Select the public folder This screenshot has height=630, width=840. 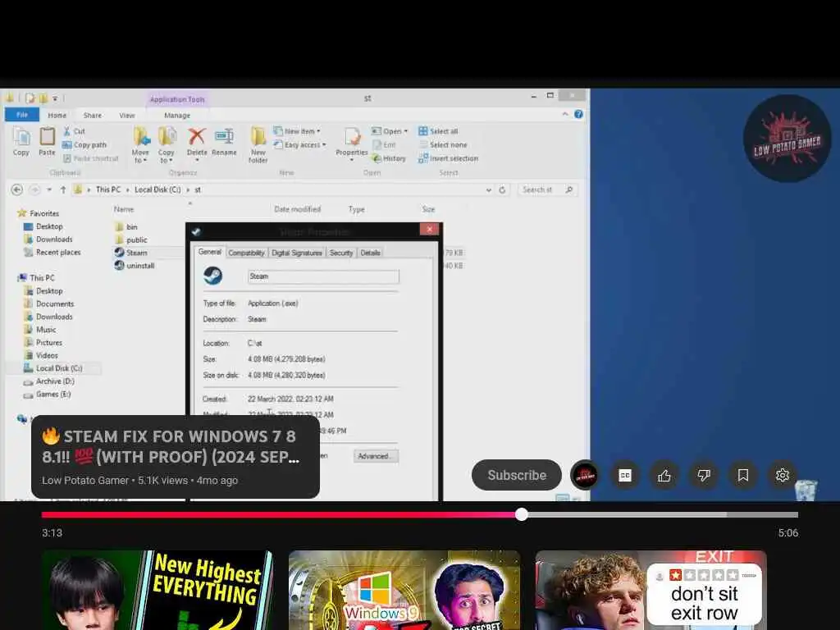[x=131, y=240]
